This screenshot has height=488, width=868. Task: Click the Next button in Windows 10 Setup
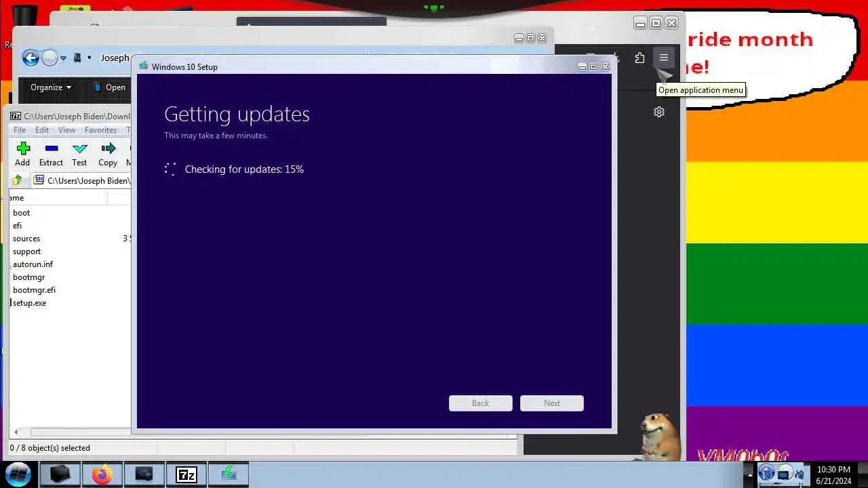[x=552, y=403]
